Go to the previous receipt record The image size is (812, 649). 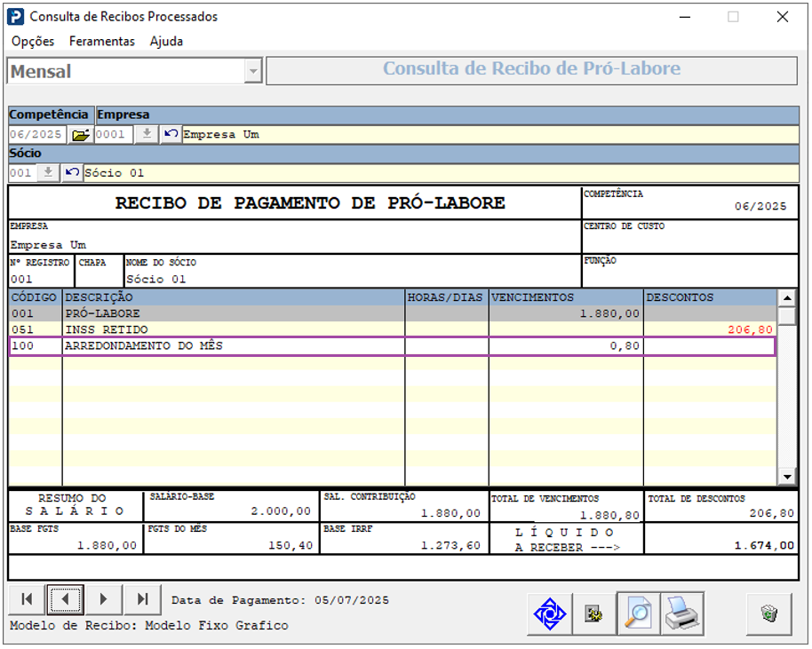pos(65,599)
